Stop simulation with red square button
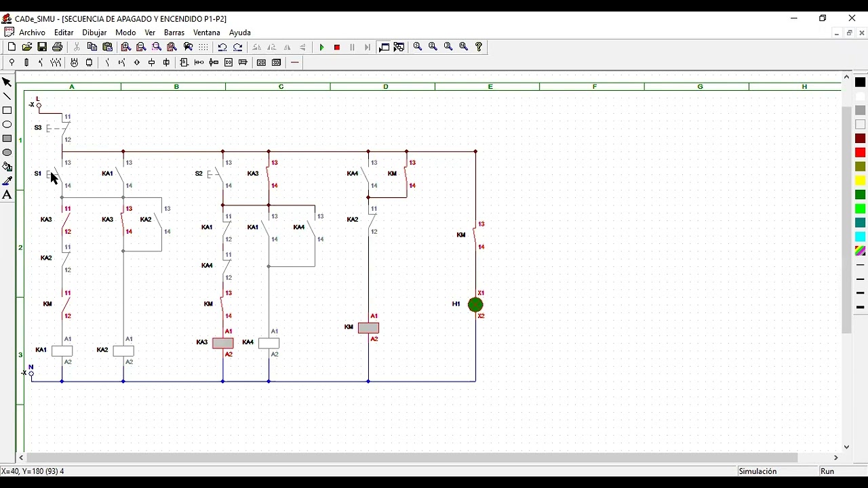Image resolution: width=868 pixels, height=488 pixels. [x=337, y=47]
